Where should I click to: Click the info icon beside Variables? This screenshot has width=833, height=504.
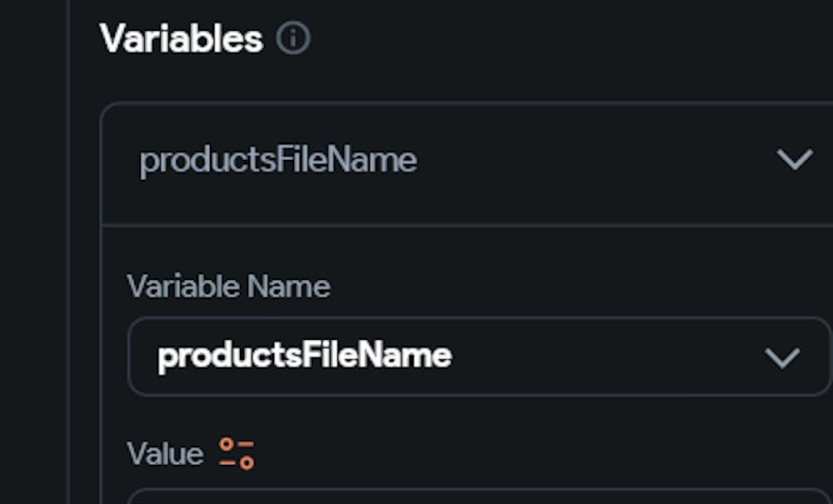[292, 38]
